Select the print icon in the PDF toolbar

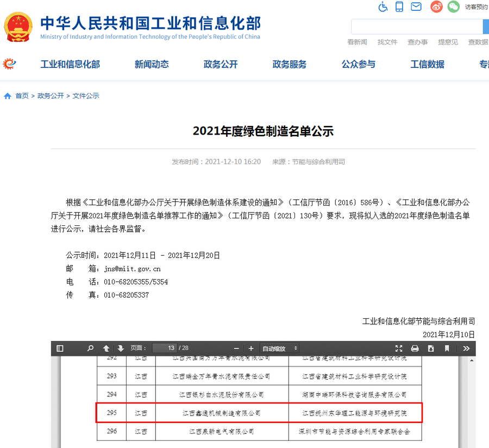[414, 348]
